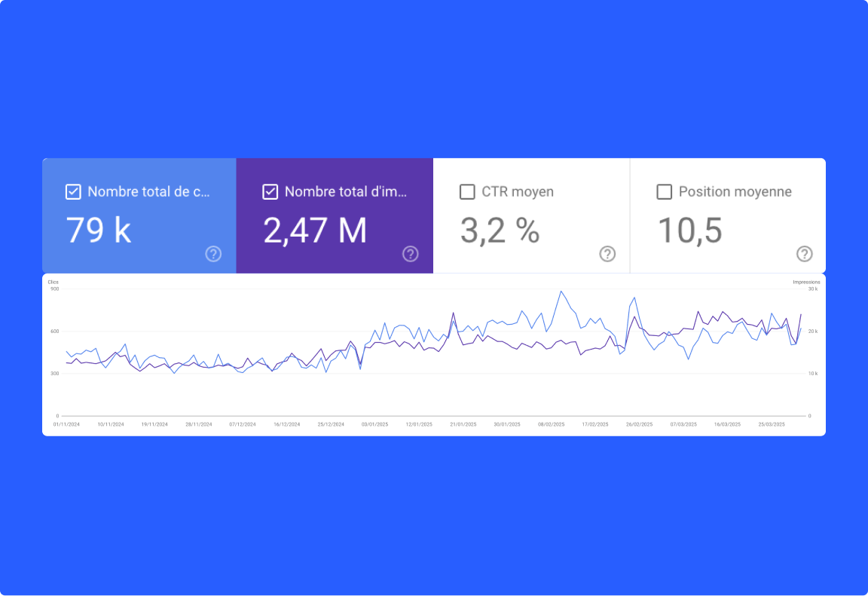Click the 25/12/2024 date label

331,424
